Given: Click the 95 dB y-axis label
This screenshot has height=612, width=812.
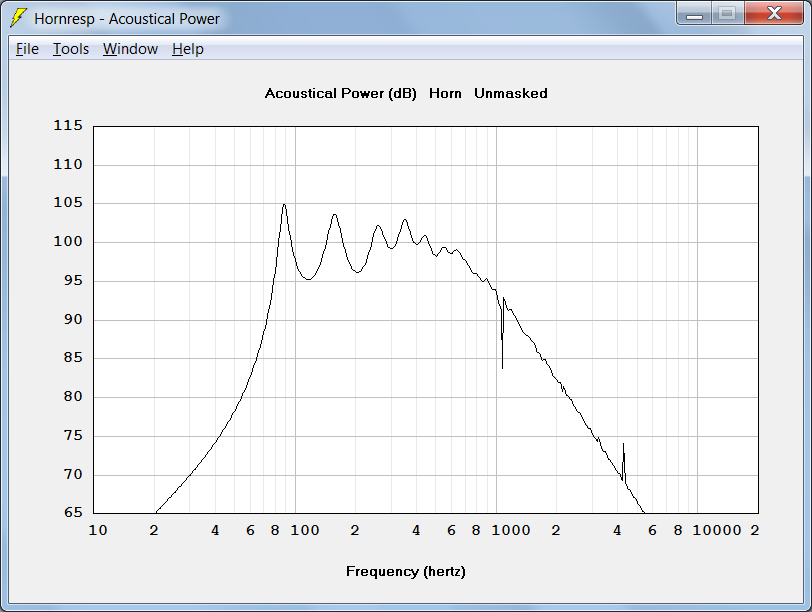Looking at the screenshot, I should pos(73,280).
